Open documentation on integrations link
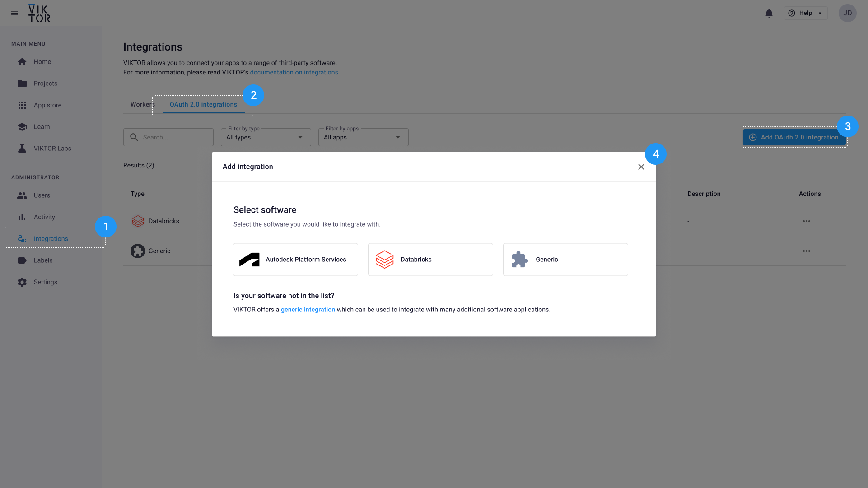Screen dimensions: 868x488 [x=294, y=72]
